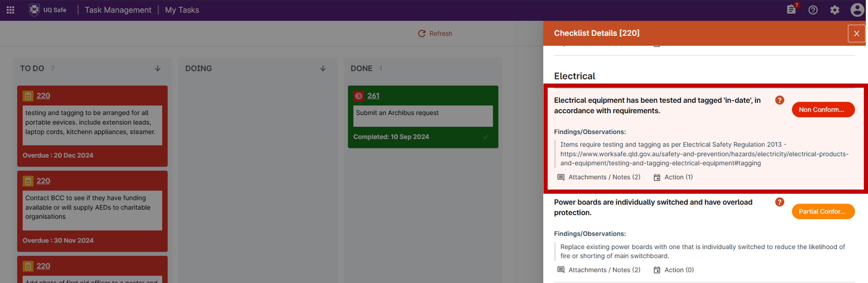Image resolution: width=868 pixels, height=283 pixels.
Task: Click Overdue : 30 Nov 2024 text
Action: [x=58, y=241]
